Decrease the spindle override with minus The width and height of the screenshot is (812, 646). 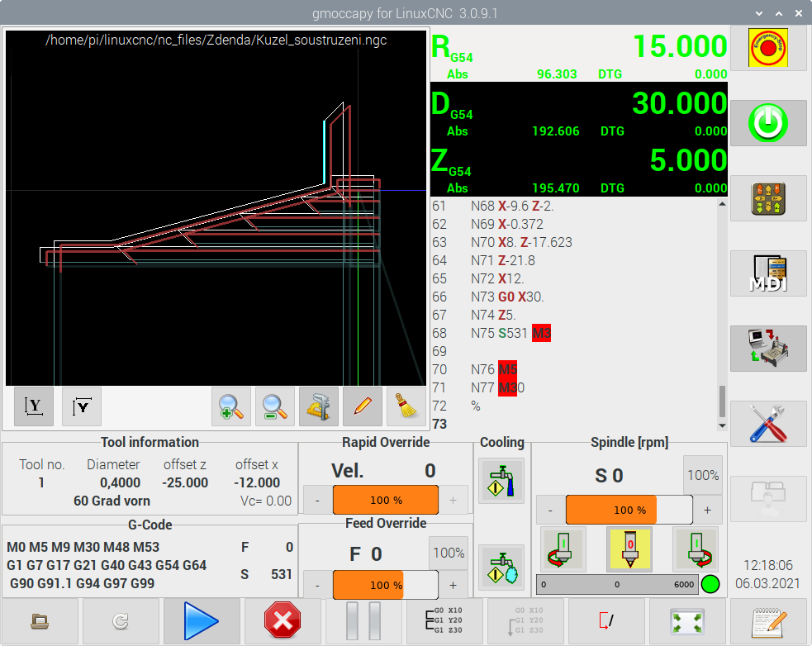(551, 510)
